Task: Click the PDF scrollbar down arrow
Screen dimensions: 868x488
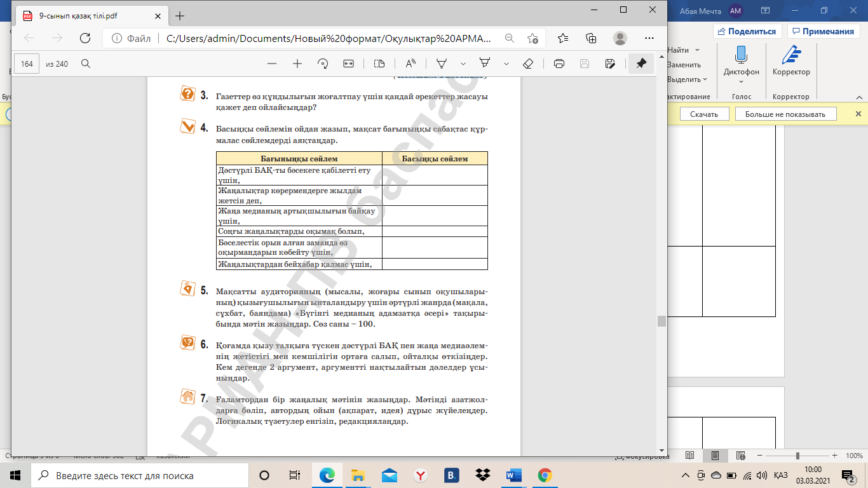Action: [x=661, y=450]
